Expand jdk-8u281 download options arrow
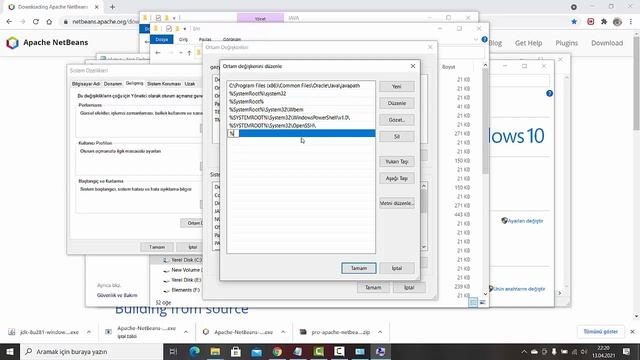This screenshot has height=360, width=640. point(89,332)
